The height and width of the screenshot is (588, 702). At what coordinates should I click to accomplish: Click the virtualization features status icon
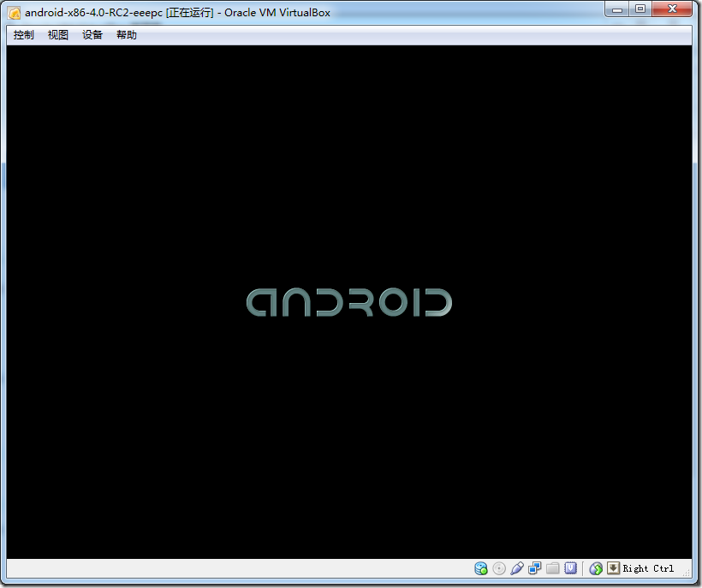(570, 567)
